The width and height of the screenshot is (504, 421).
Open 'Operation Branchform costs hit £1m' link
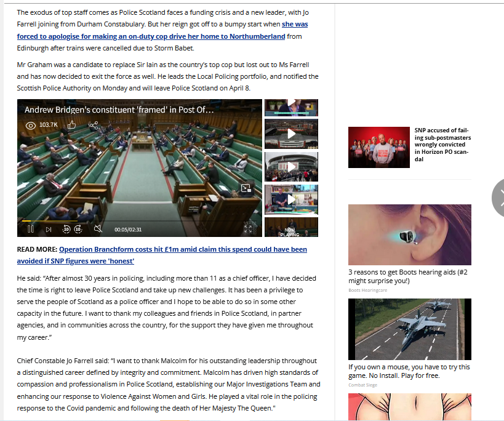pyautogui.click(x=162, y=255)
